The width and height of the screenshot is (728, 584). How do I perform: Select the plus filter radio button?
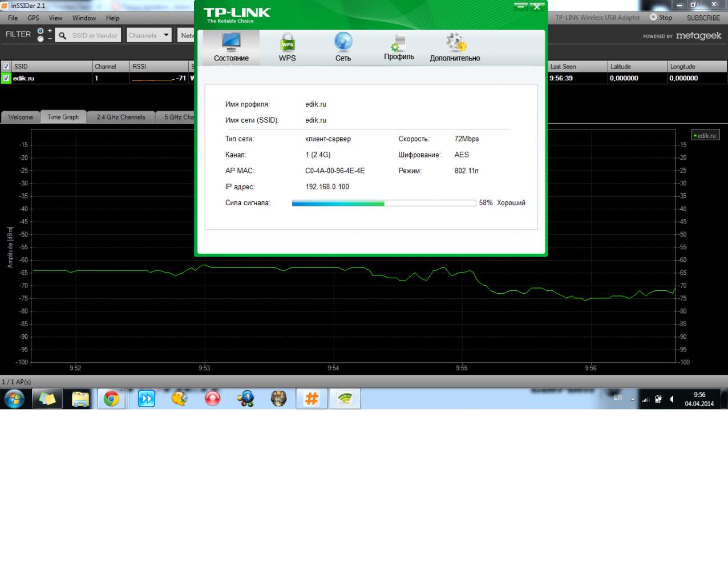(x=41, y=31)
